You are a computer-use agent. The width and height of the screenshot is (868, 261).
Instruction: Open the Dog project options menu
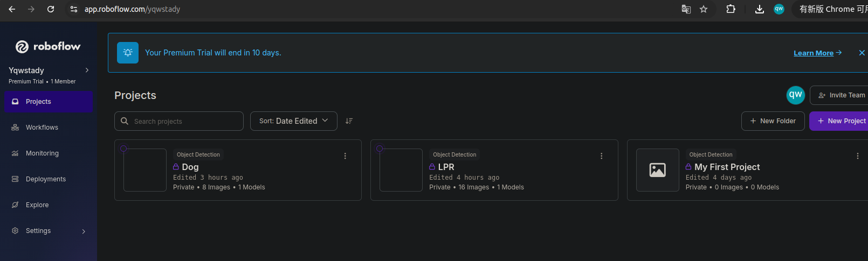pyautogui.click(x=345, y=156)
